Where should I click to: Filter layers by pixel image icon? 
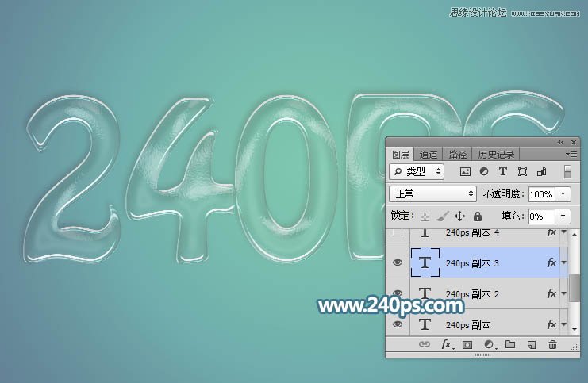(465, 171)
